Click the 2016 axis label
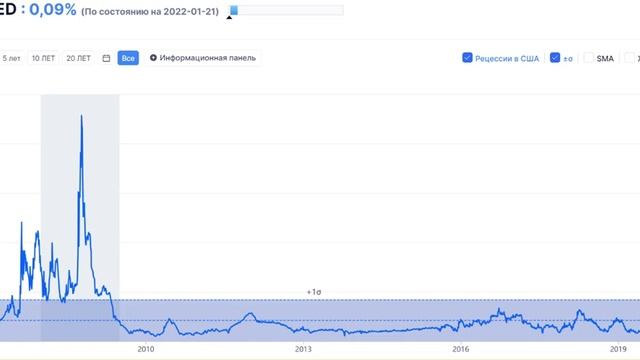 (x=460, y=349)
